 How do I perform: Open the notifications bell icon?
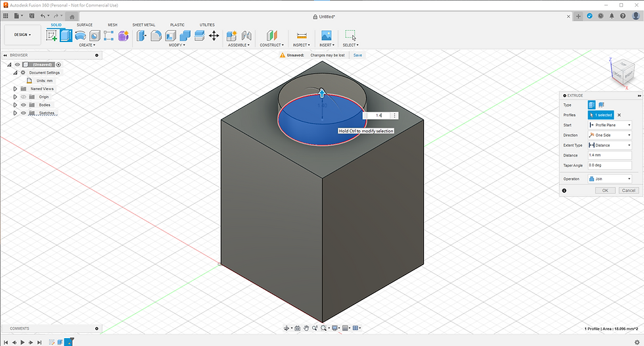point(612,16)
